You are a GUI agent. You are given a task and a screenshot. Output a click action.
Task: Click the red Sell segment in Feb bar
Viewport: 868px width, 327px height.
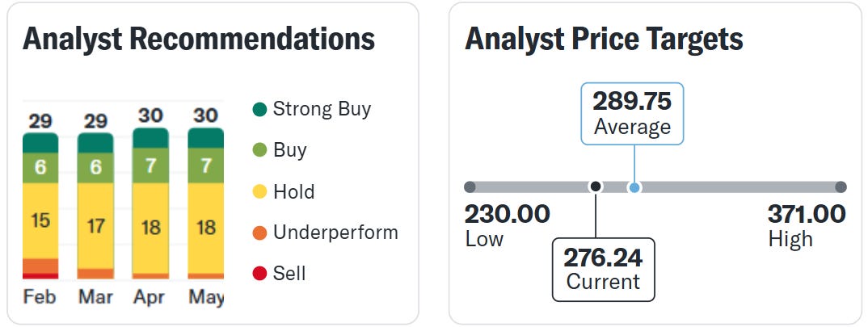pos(40,275)
